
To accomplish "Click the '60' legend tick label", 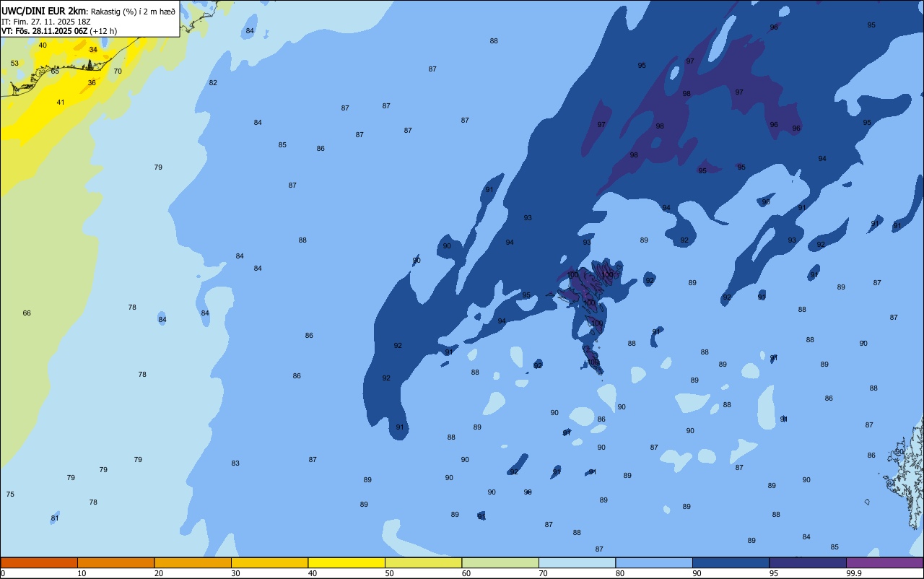I will tap(466, 573).
